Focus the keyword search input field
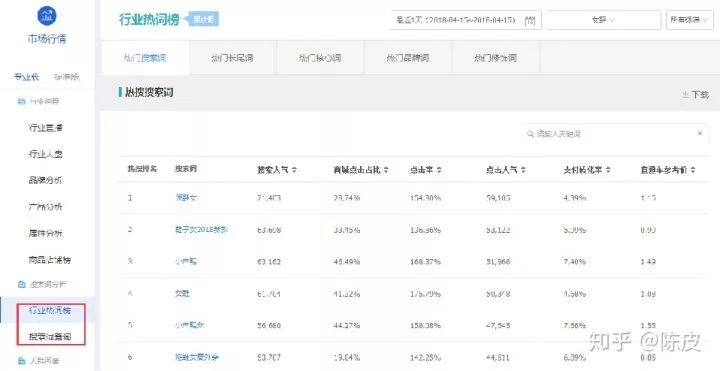The height and width of the screenshot is (371, 720). 615,134
